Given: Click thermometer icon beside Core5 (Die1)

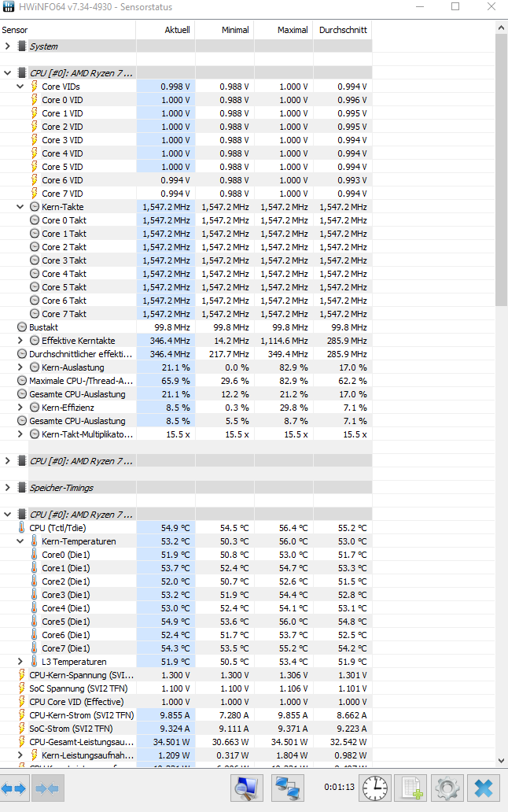Looking at the screenshot, I should pos(34,621).
